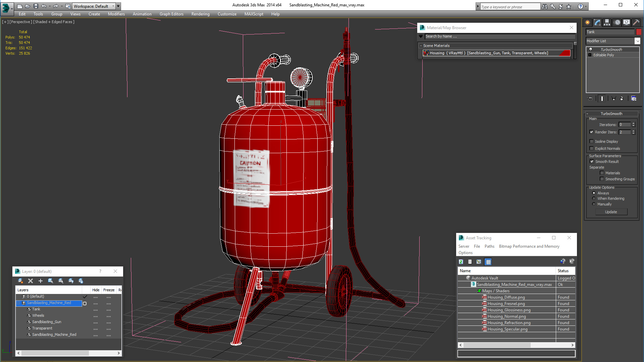
Task: Click the Freeze column header
Action: tap(109, 290)
